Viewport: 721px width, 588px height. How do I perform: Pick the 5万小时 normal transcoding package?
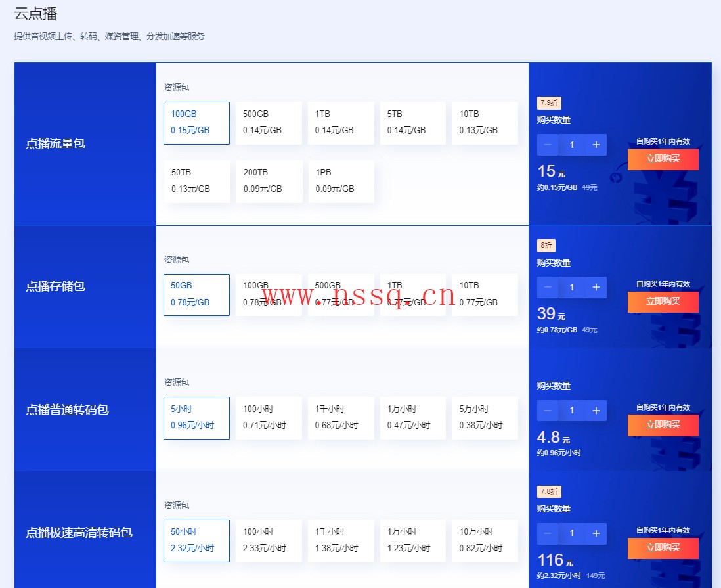(x=485, y=418)
